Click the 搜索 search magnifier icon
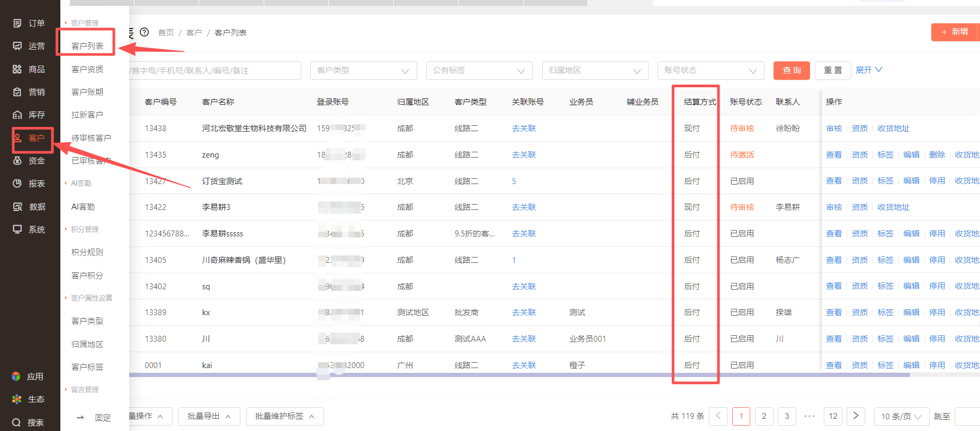 pyautogui.click(x=16, y=423)
